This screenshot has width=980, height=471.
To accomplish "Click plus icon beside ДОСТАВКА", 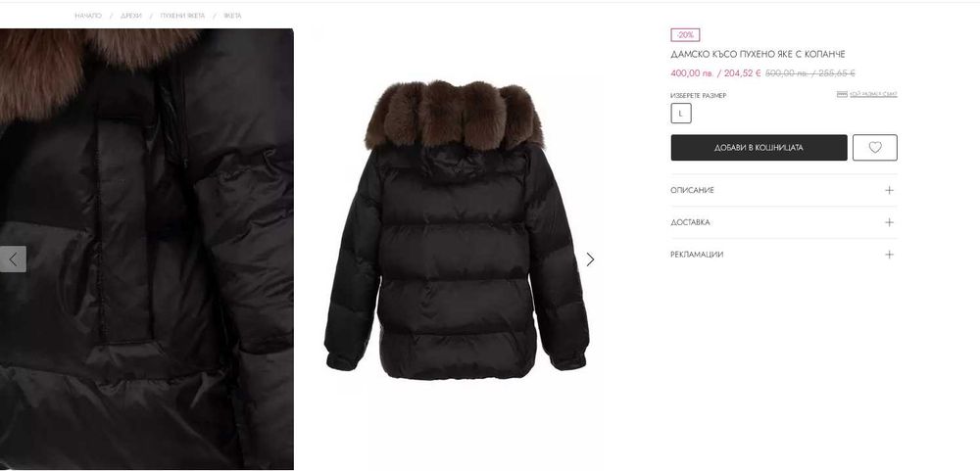I will (890, 222).
